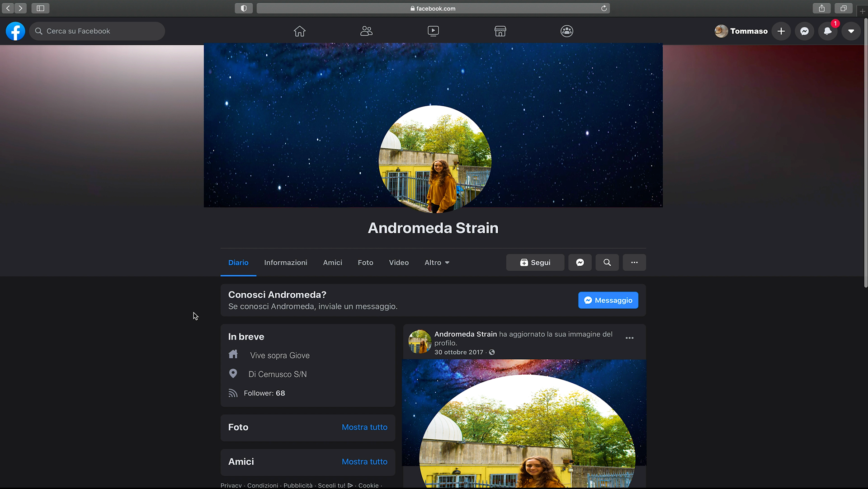This screenshot has height=489, width=868.
Task: Click the Safari privacy shield icon
Action: click(244, 8)
